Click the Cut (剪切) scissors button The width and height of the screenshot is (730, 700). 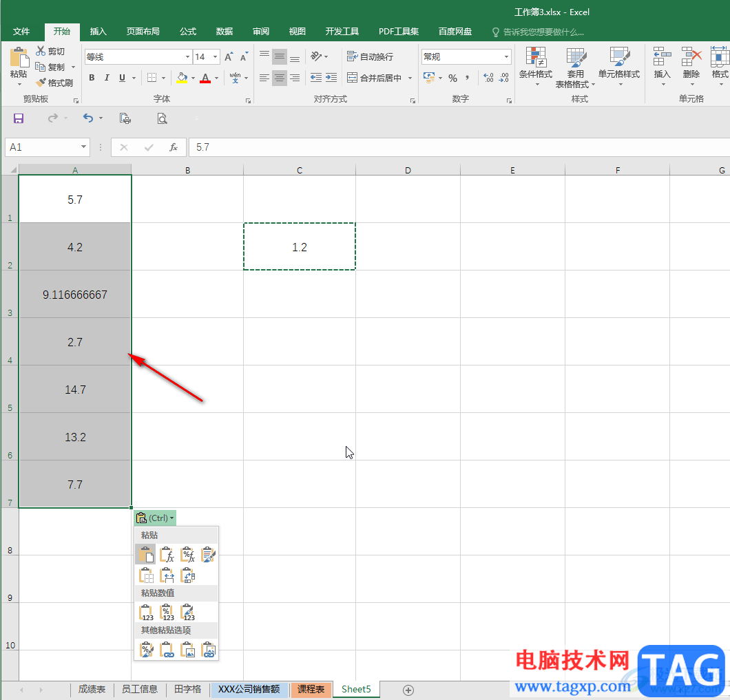[x=50, y=51]
